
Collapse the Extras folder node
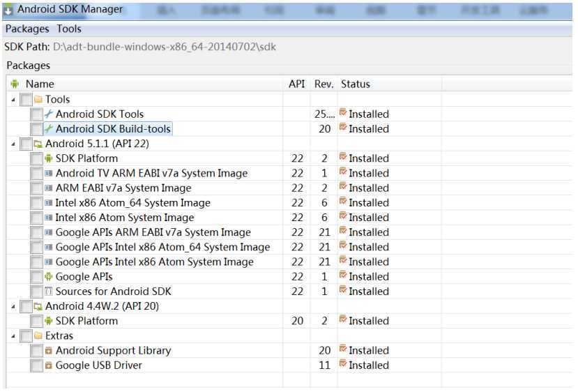click(13, 336)
